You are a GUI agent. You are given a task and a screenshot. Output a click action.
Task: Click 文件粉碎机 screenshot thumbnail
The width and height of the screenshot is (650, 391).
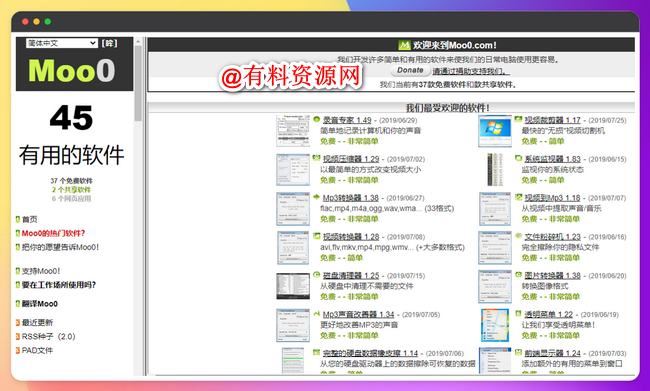click(495, 248)
